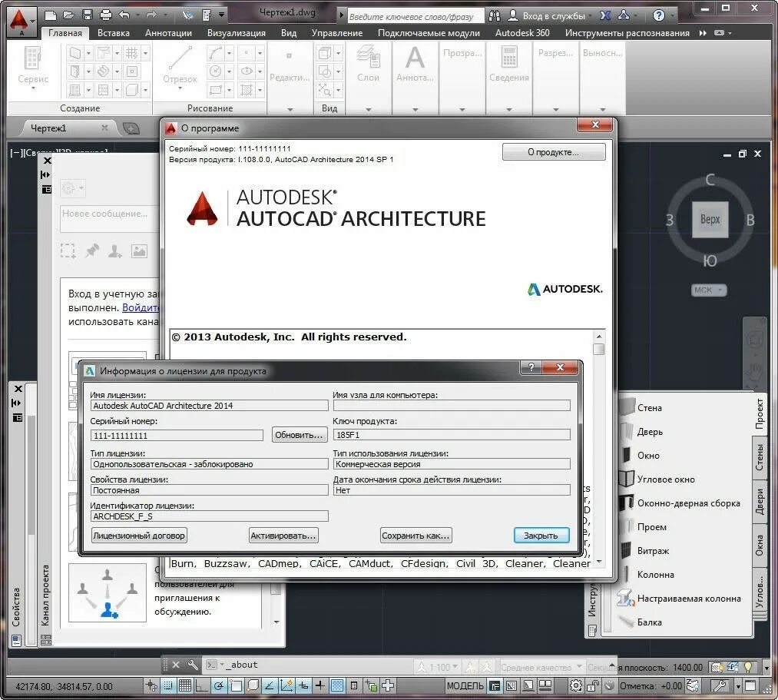Open quick access toolbar customize dropdown
This screenshot has height=700, width=778.
pos(221,15)
